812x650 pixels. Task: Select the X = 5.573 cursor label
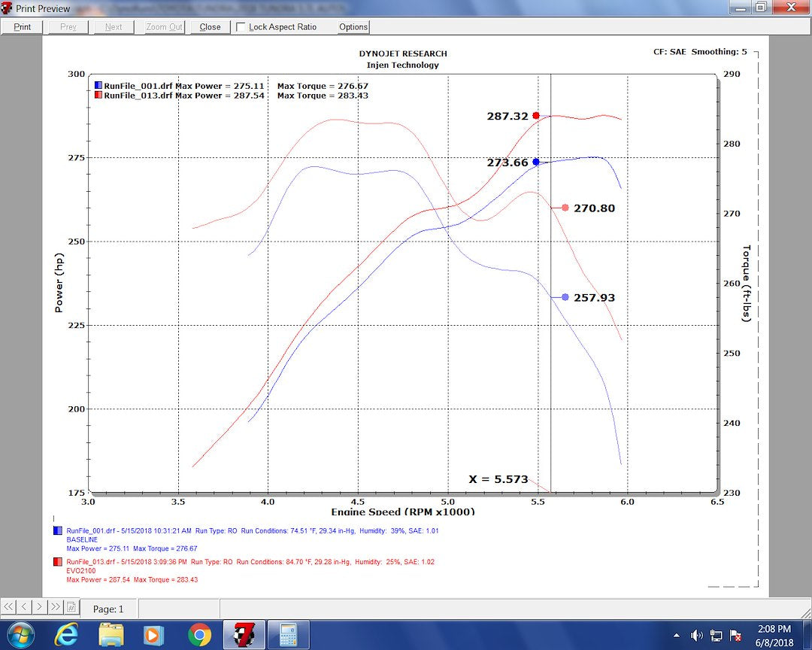point(498,479)
